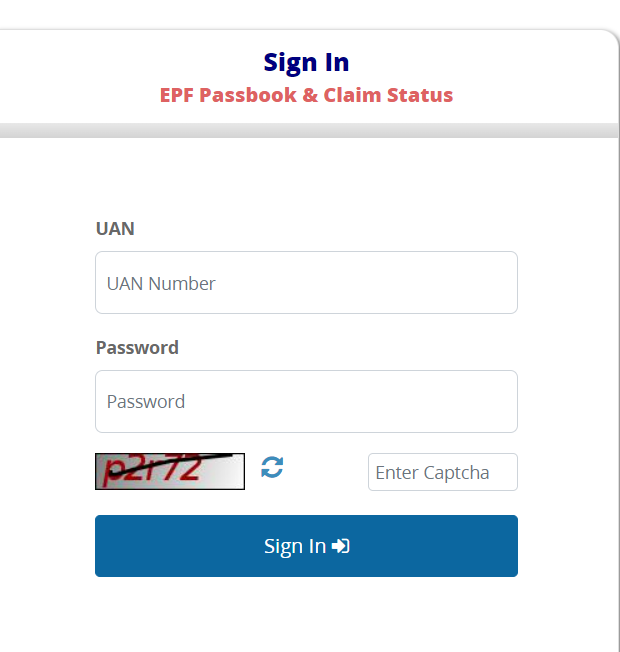Viewport: 620px width, 652px height.
Task: Click the gray divider bar below header
Action: pyautogui.click(x=306, y=131)
